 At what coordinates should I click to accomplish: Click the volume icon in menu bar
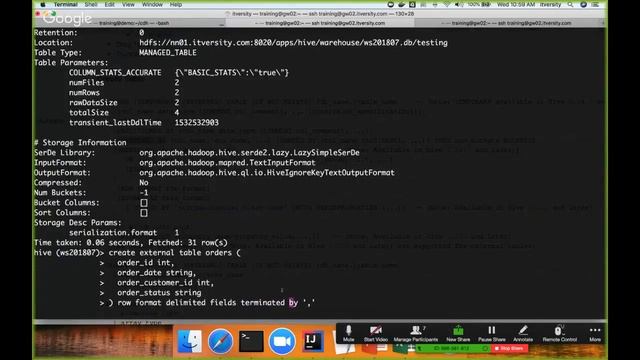459,4
